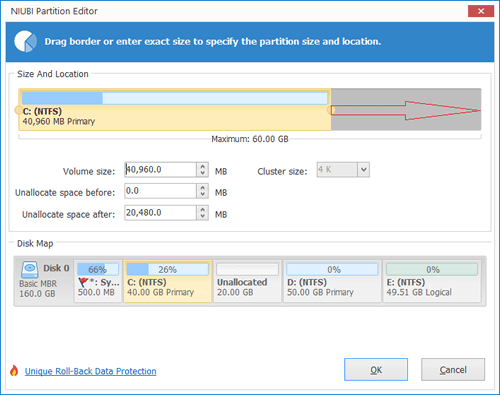Click the 26% usage bar of C: drive
500x395 pixels.
(168, 269)
